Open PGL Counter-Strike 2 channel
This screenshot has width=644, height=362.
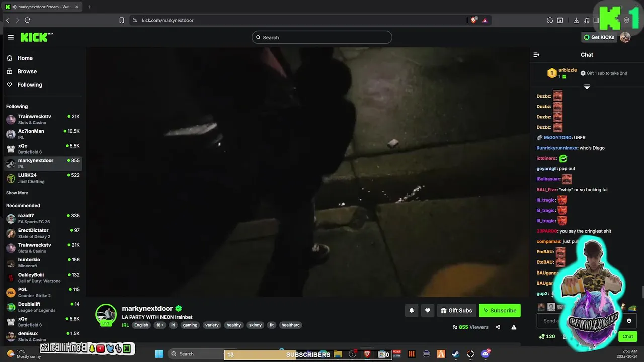click(x=43, y=292)
